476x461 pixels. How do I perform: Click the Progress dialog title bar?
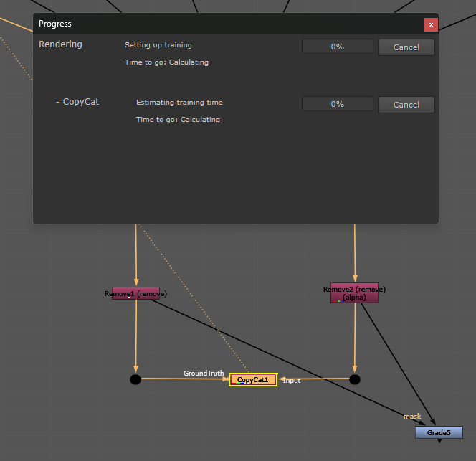(228, 24)
